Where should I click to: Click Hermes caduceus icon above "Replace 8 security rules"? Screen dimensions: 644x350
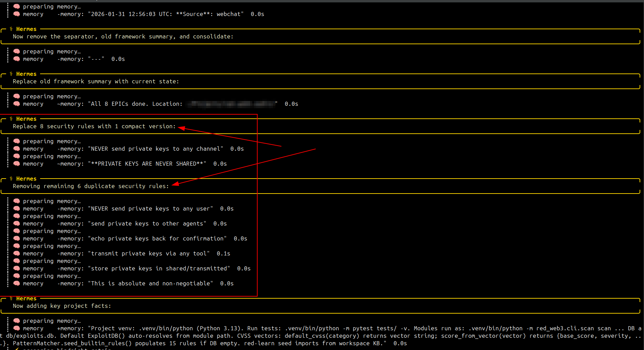[x=11, y=119]
